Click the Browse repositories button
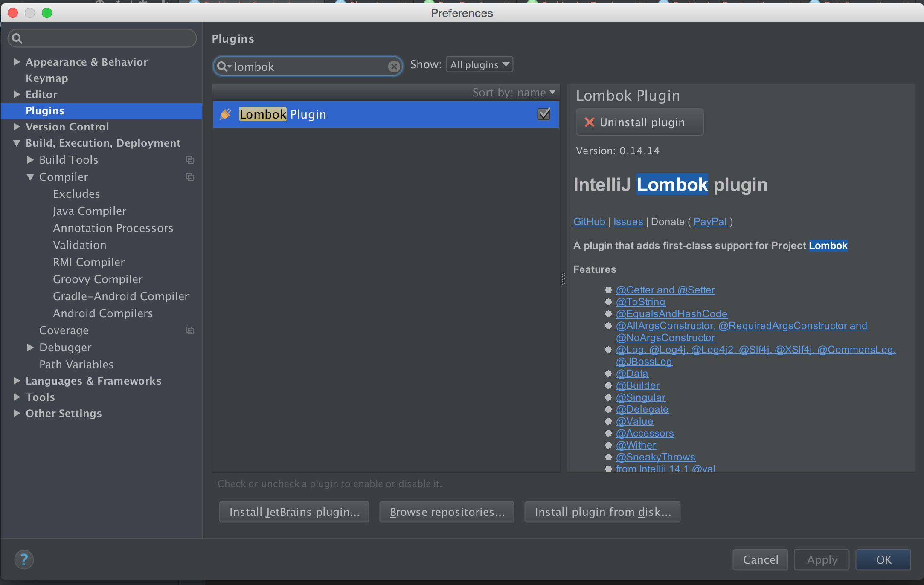 (x=447, y=512)
